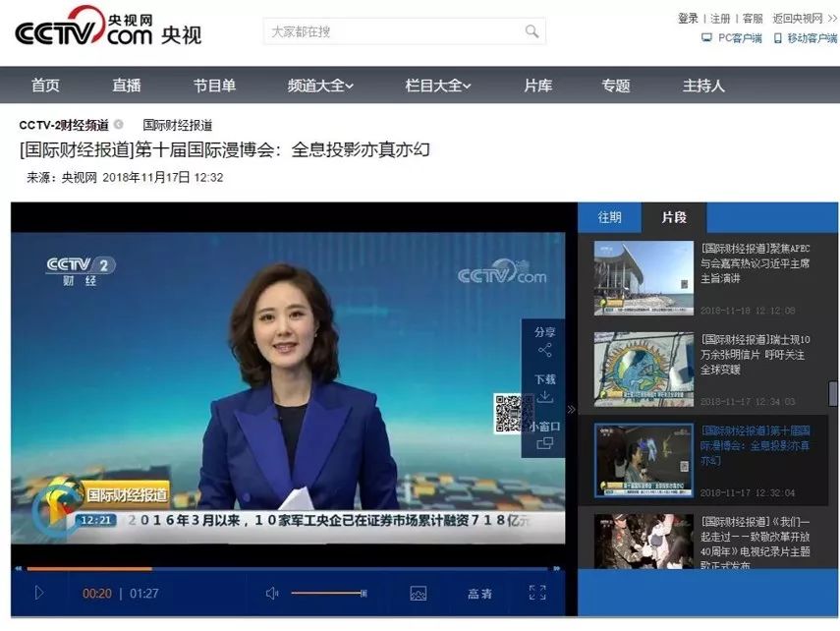Open thumbnail for 聚焦APEC clip
This screenshot has width=840, height=631.
tap(644, 278)
